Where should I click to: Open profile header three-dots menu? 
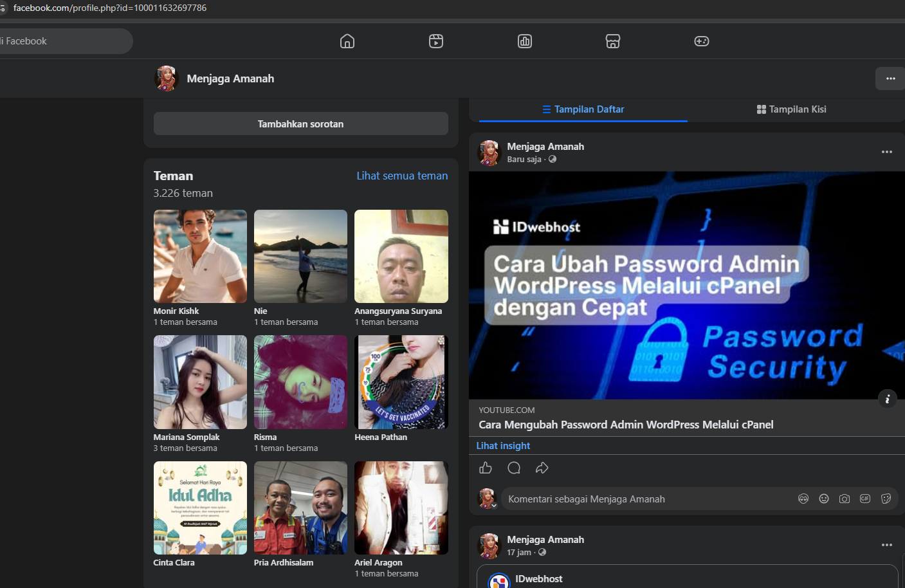[x=890, y=78]
